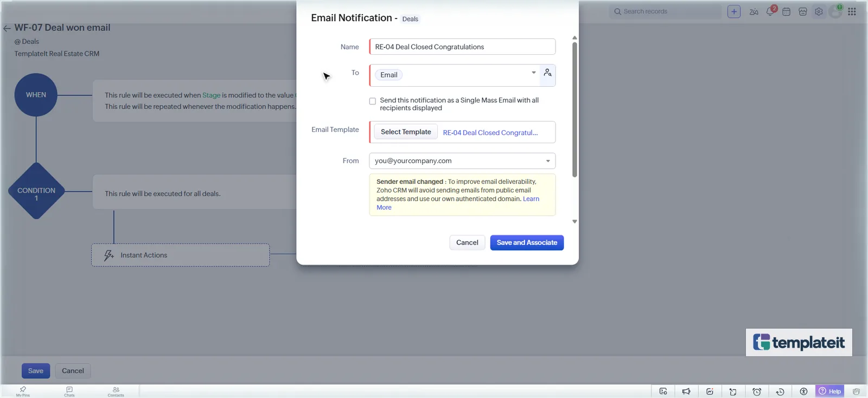Open the notifications bell icon
The width and height of the screenshot is (868, 398).
770,11
